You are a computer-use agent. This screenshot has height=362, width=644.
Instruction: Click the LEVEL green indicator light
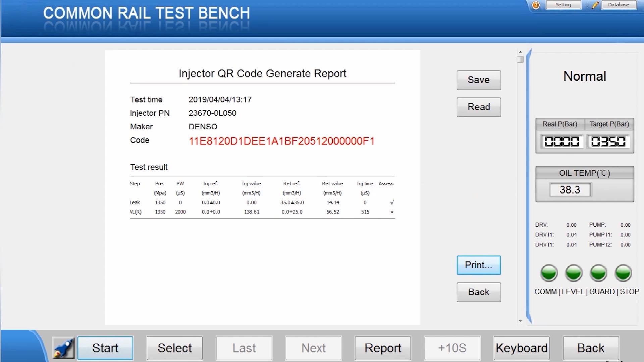click(x=574, y=273)
